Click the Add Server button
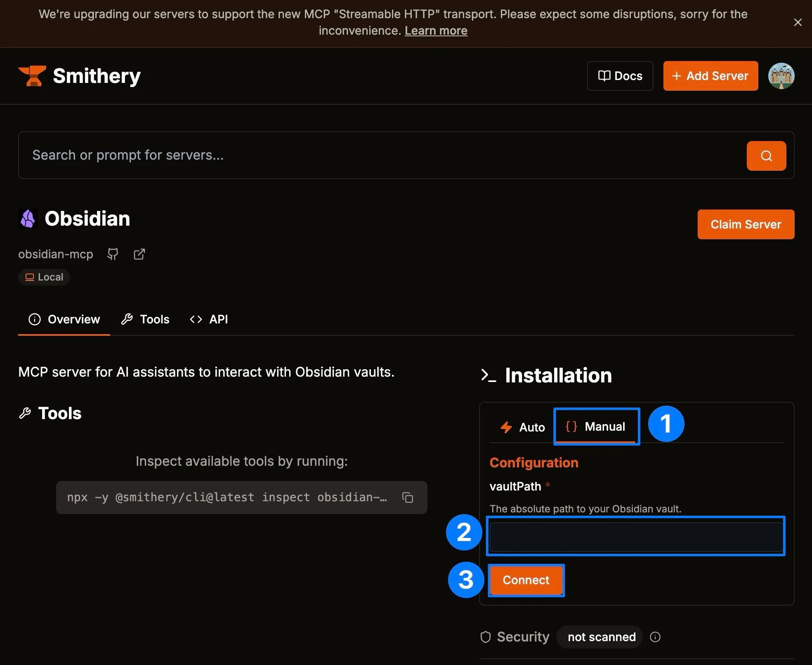This screenshot has width=812, height=665. click(x=710, y=76)
